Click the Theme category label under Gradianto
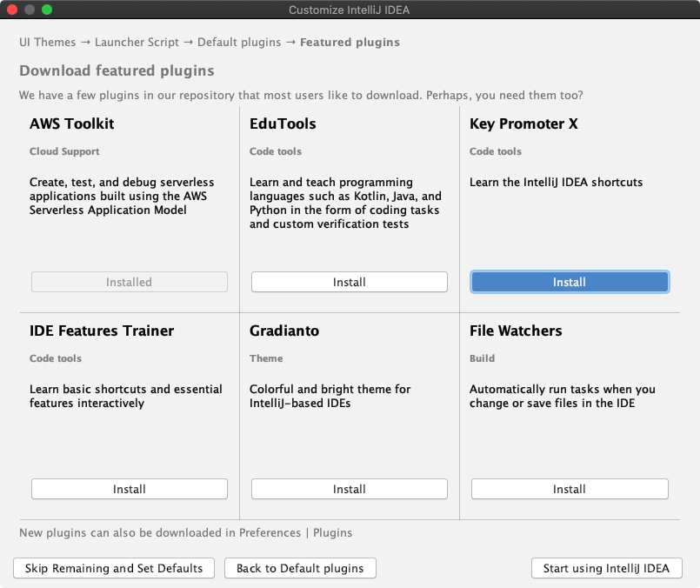Viewport: 700px width, 588px height. tap(266, 358)
